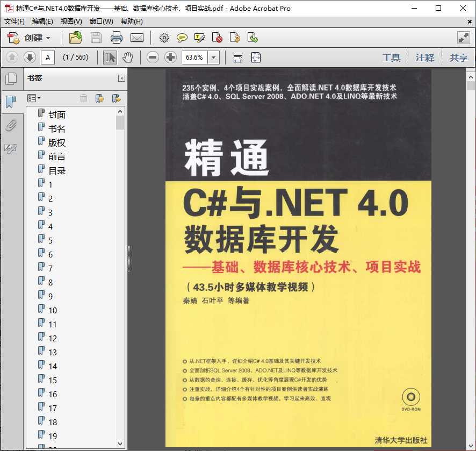
Task: Email the PDF via the envelope icon
Action: coord(137,38)
